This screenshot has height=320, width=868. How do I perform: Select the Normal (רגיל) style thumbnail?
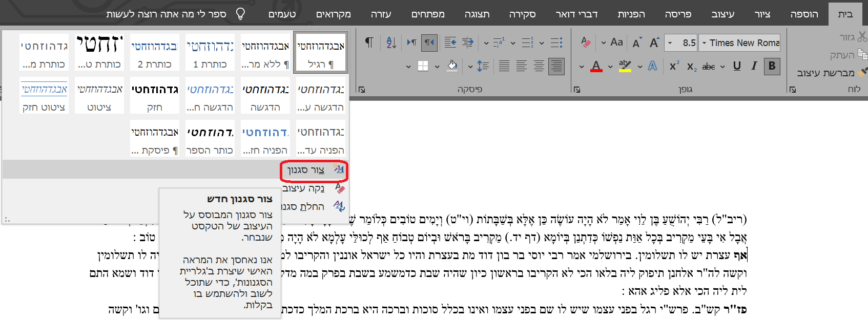point(320,52)
